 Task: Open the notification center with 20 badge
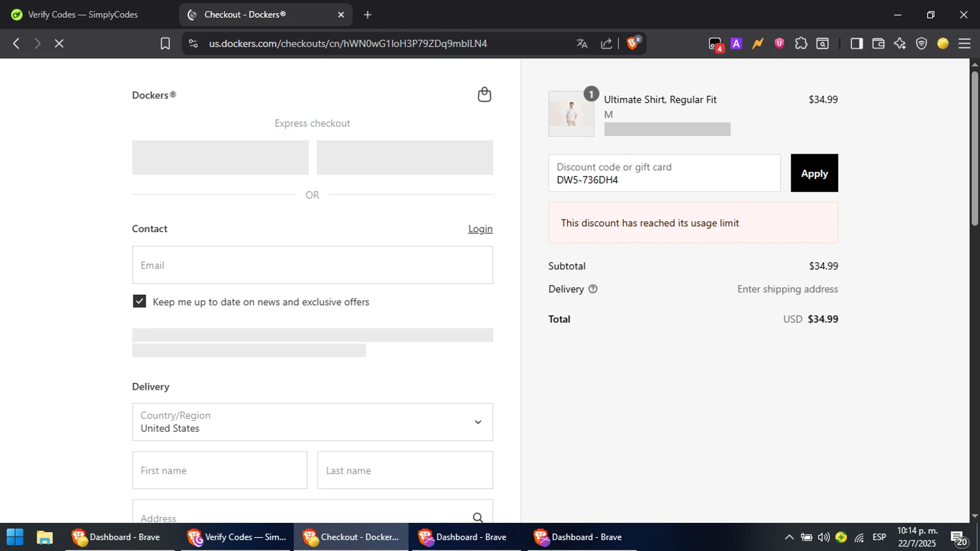point(959,539)
